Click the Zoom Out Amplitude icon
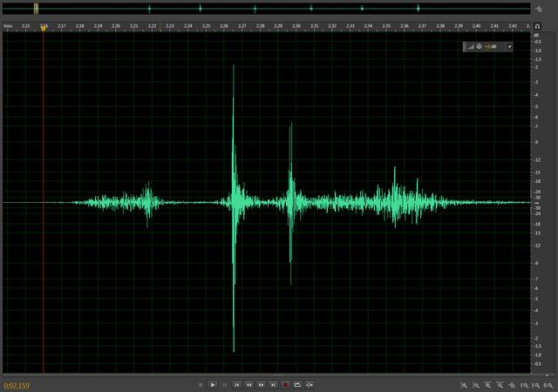 point(476,385)
